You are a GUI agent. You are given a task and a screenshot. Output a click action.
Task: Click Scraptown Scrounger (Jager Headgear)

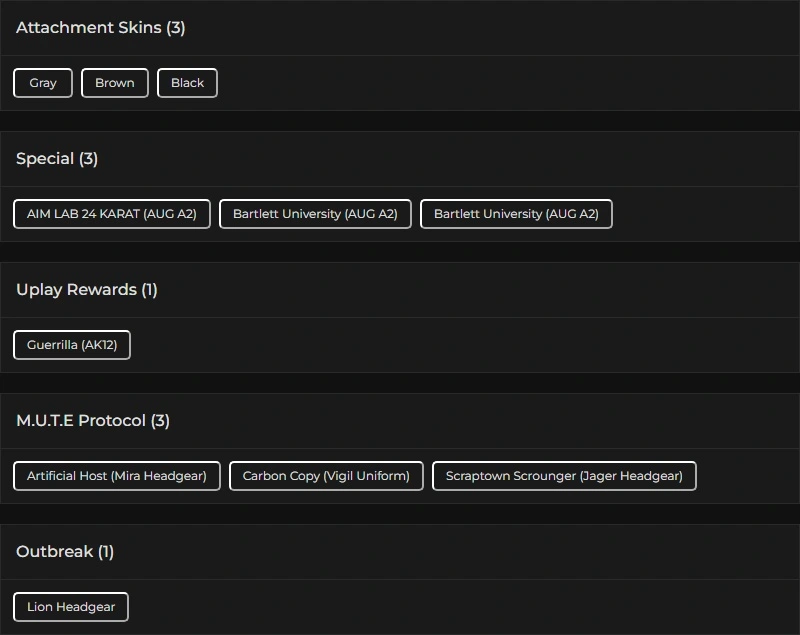point(564,476)
